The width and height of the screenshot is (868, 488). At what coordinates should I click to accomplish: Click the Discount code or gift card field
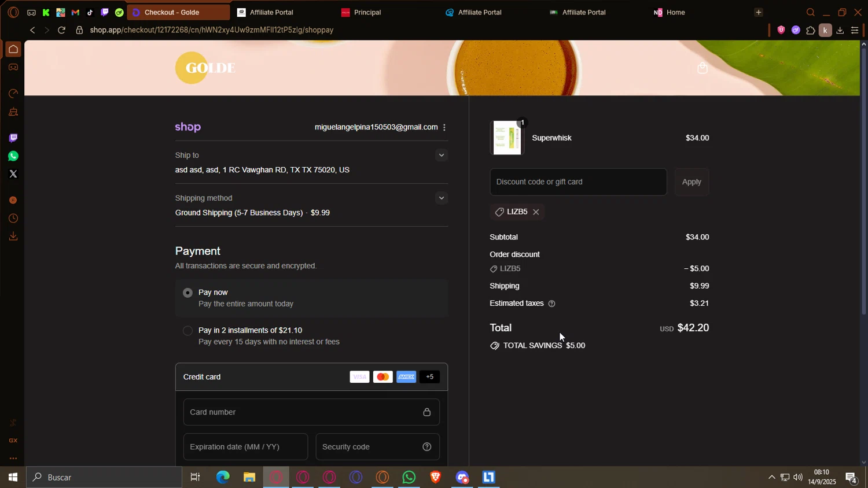click(578, 182)
